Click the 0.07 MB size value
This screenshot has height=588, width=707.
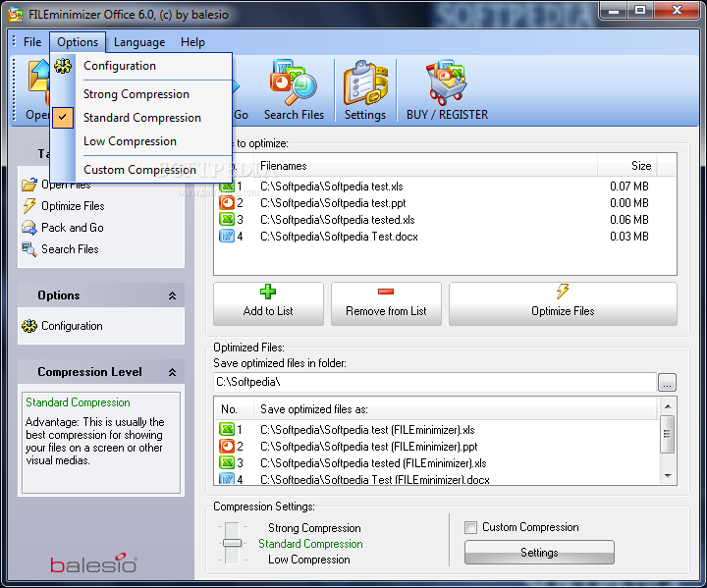pyautogui.click(x=629, y=187)
